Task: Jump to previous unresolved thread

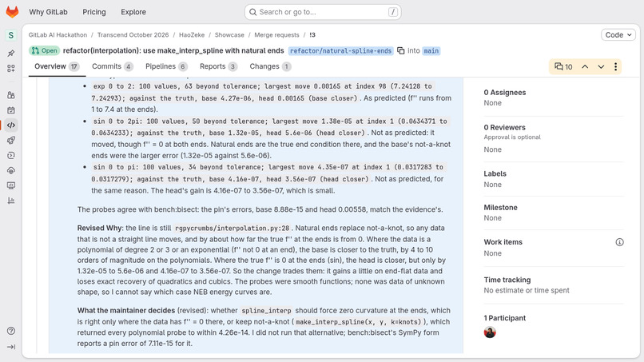Action: point(585,66)
